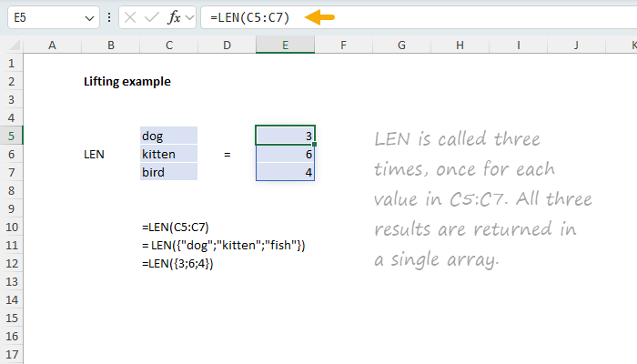Select column E header
637x364 pixels.
285,45
